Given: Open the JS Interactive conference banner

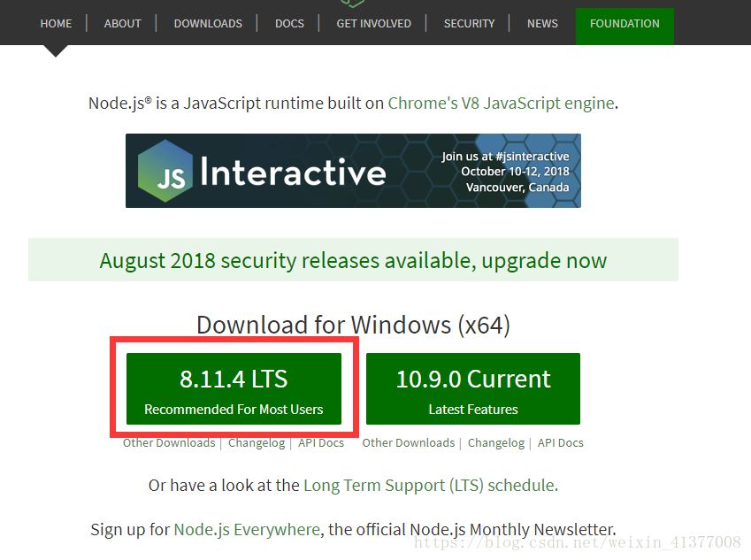Looking at the screenshot, I should click(x=353, y=171).
